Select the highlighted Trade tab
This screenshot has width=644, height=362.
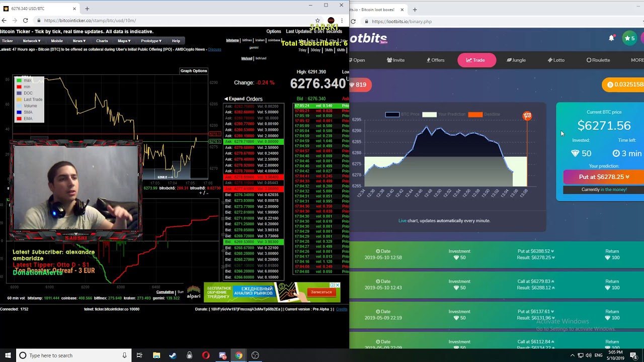(476, 60)
